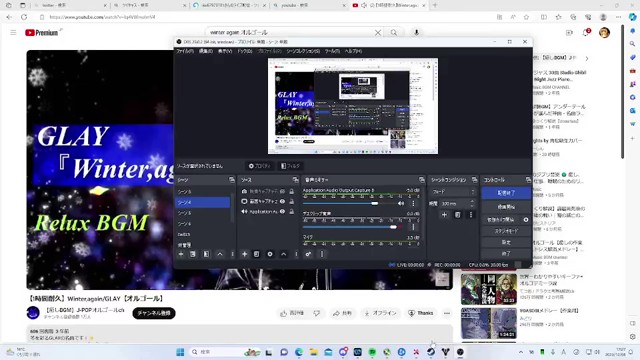Click the YouTube voice search microphone
The width and height of the screenshot is (640, 360).
[x=416, y=32]
